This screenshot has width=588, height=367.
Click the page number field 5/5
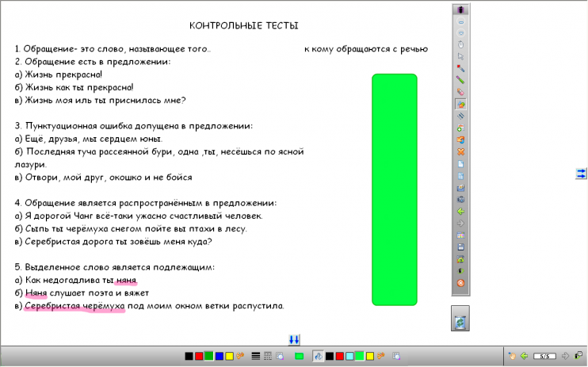point(544,357)
